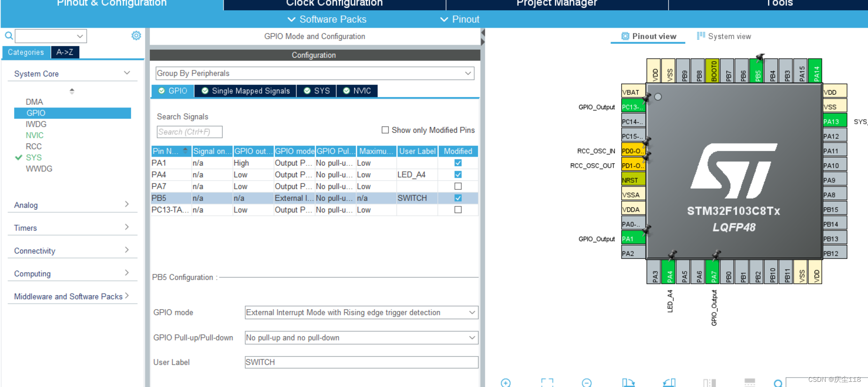868x387 pixels.
Task: Toggle Modified checkbox in PA7 row
Action: pyautogui.click(x=458, y=186)
